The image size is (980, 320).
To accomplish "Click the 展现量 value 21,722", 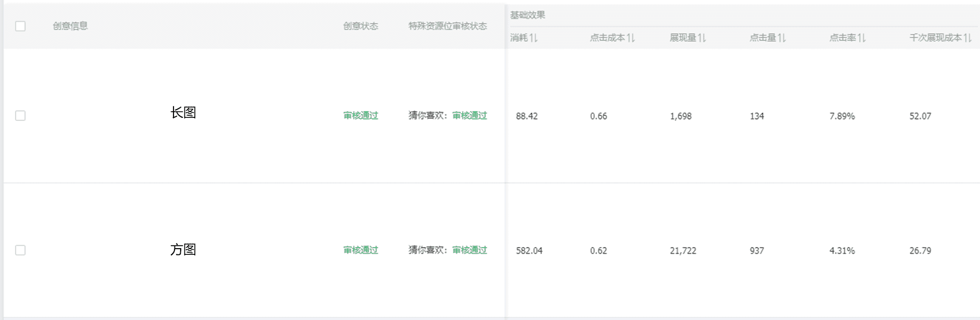I will (x=683, y=251).
